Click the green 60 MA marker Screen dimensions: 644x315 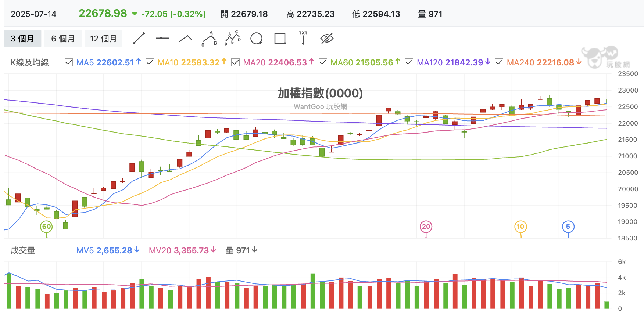coord(46,227)
